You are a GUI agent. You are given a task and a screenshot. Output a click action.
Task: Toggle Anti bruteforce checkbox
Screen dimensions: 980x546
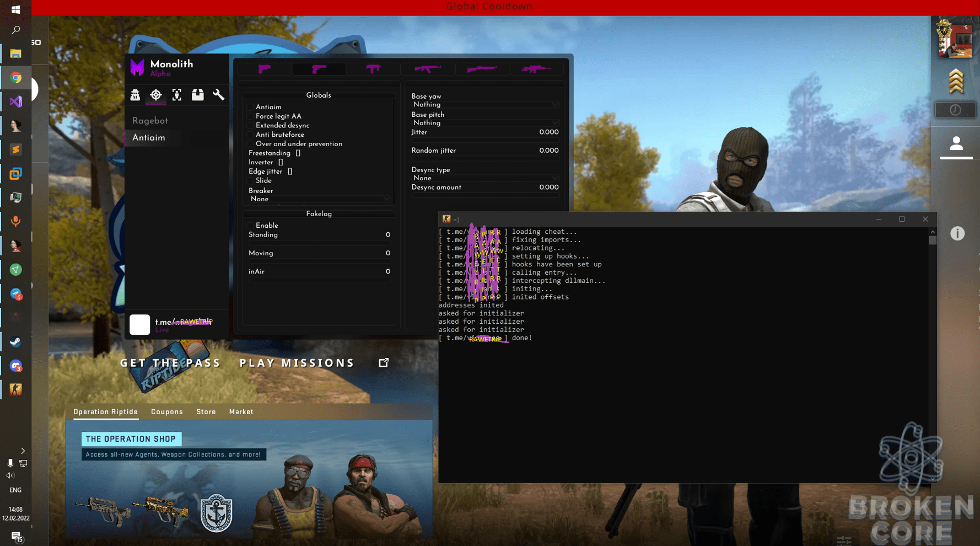(x=250, y=135)
